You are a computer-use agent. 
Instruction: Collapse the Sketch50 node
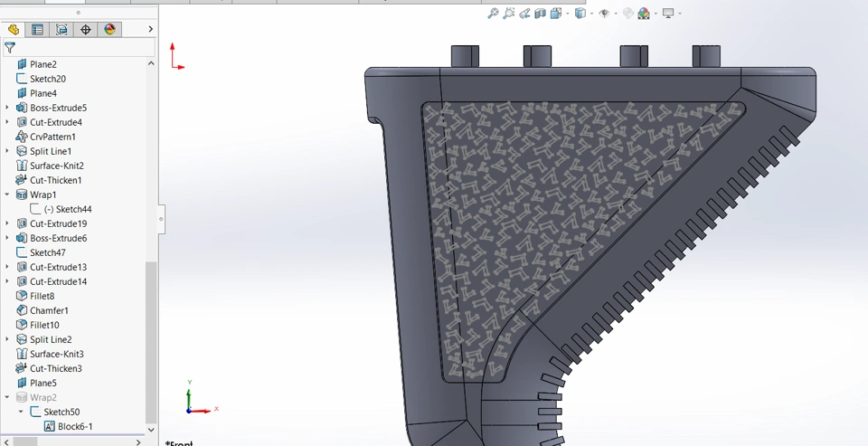[21, 412]
